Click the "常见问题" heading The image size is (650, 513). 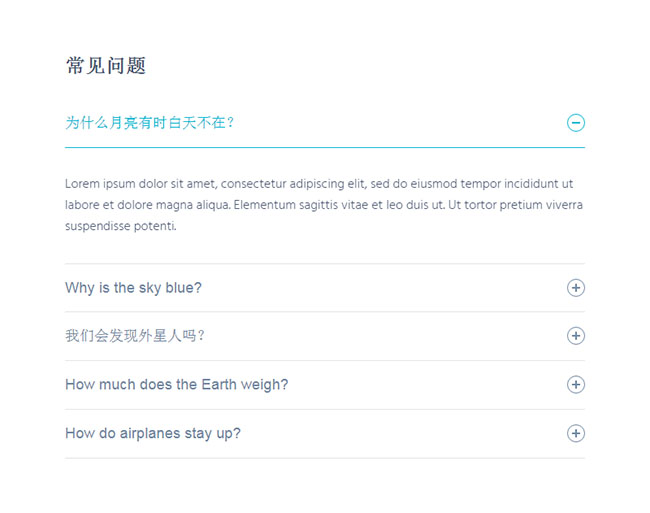pos(106,66)
